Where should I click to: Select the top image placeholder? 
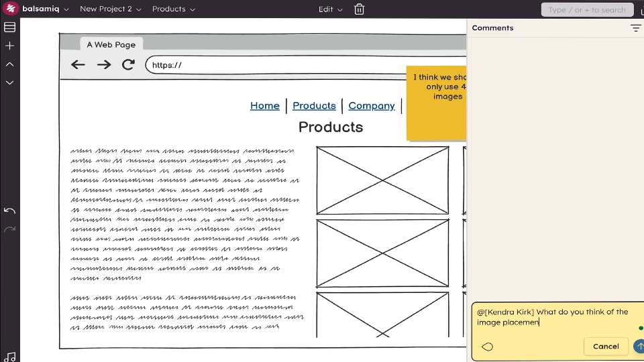point(382,180)
